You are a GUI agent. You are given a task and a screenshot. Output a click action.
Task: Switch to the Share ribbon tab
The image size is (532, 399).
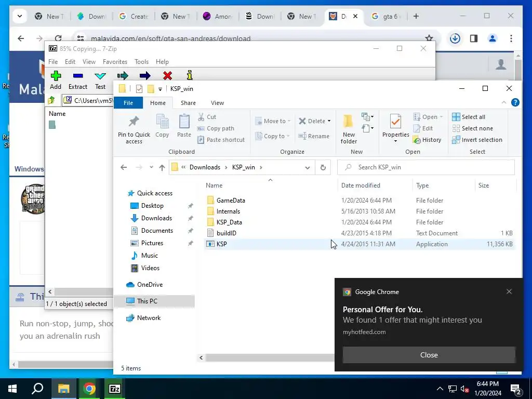click(x=188, y=103)
